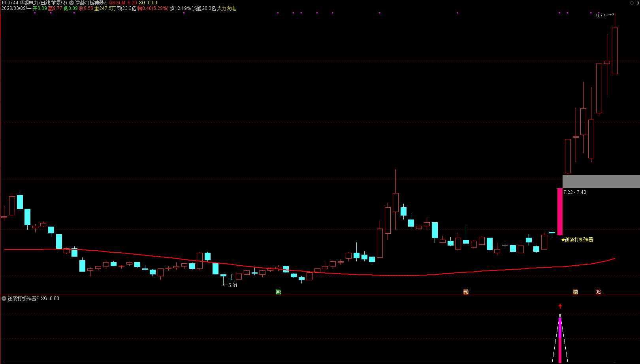Click the closing price 收9.56
Image resolution: width=640 pixels, height=364 pixels.
click(x=86, y=8)
